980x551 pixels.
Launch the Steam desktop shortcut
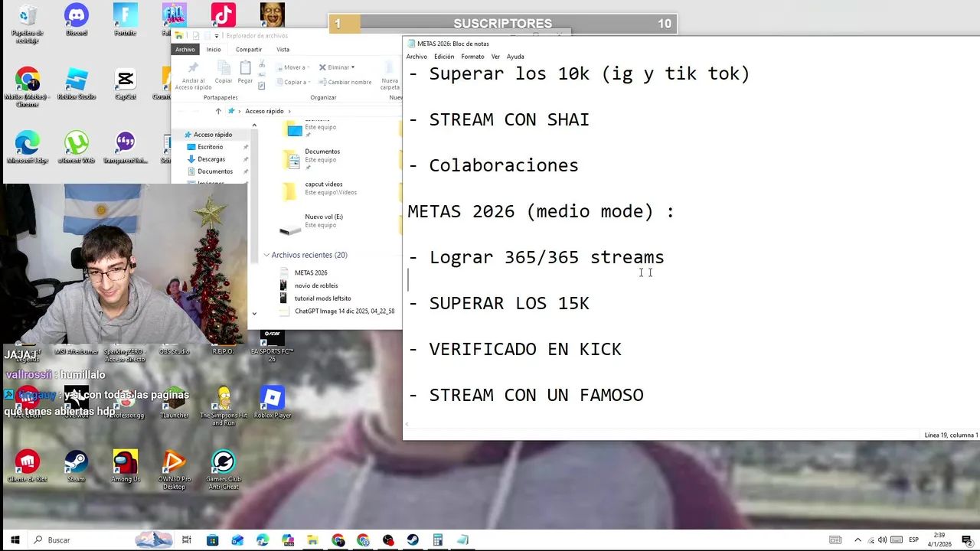(x=76, y=466)
